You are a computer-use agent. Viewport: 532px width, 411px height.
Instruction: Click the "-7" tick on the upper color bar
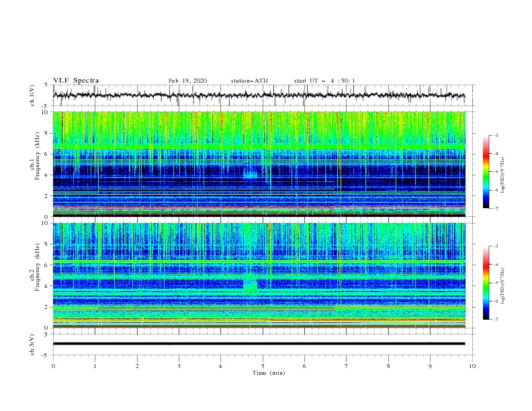coord(495,208)
